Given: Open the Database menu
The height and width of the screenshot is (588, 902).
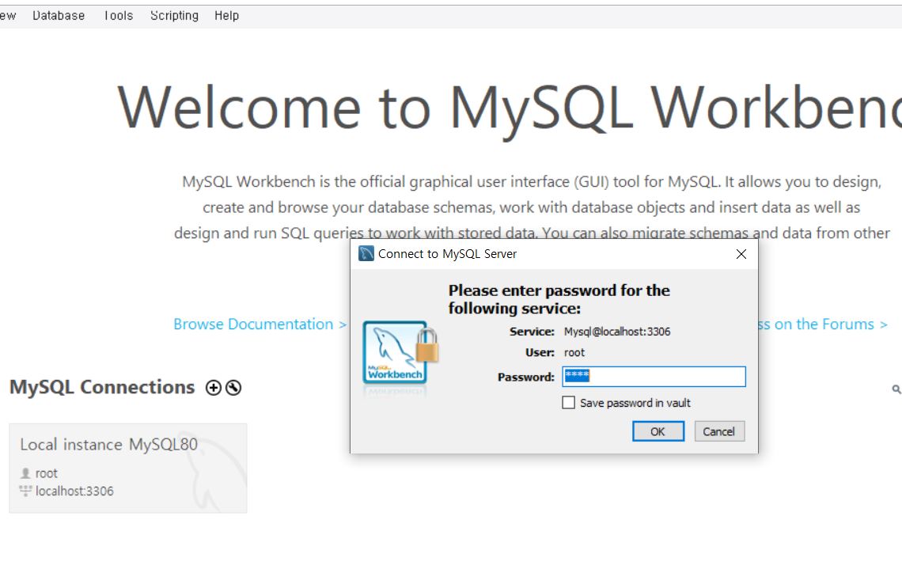Looking at the screenshot, I should pos(59,16).
